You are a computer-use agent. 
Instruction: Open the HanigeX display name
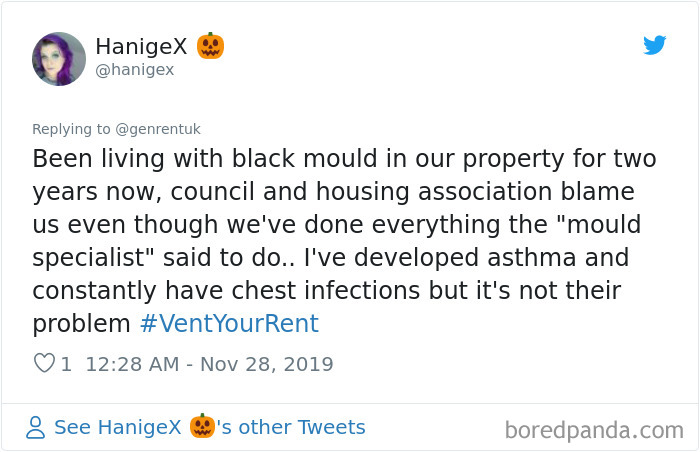(141, 46)
